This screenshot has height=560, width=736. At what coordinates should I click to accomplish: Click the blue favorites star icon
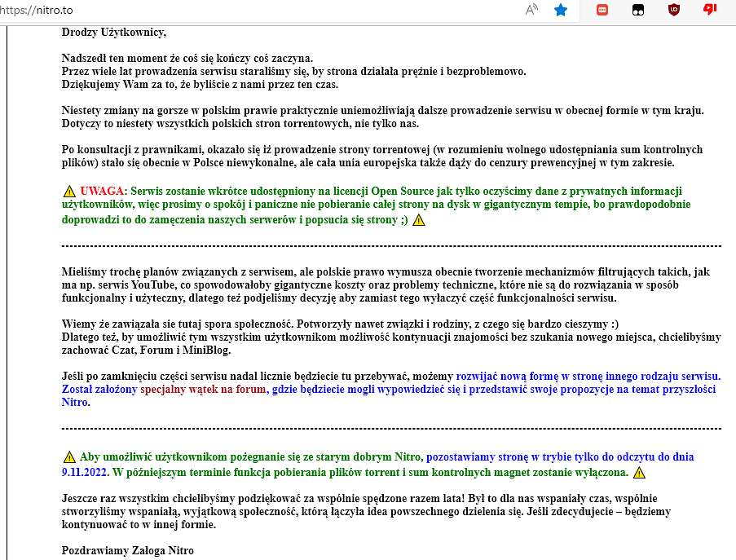[x=561, y=10]
